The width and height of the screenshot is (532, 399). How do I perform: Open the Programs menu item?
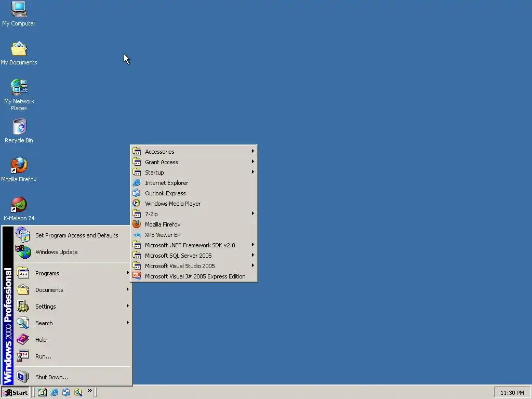[x=72, y=273]
